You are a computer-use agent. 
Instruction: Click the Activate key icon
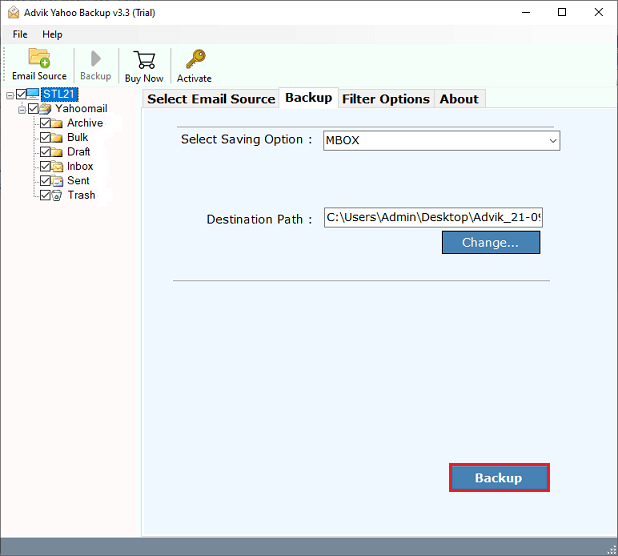[x=195, y=59]
